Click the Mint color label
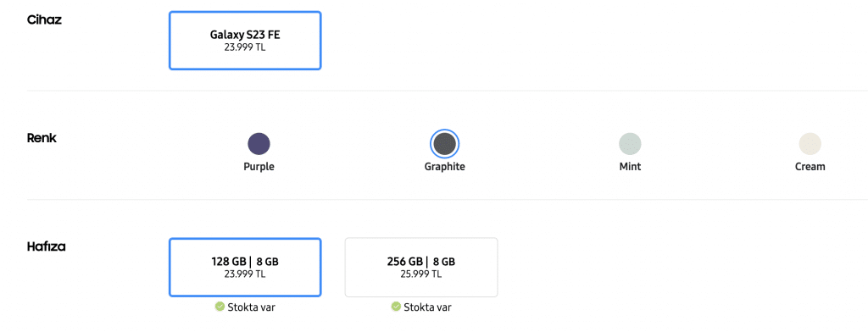The height and width of the screenshot is (332, 868). pos(630,167)
